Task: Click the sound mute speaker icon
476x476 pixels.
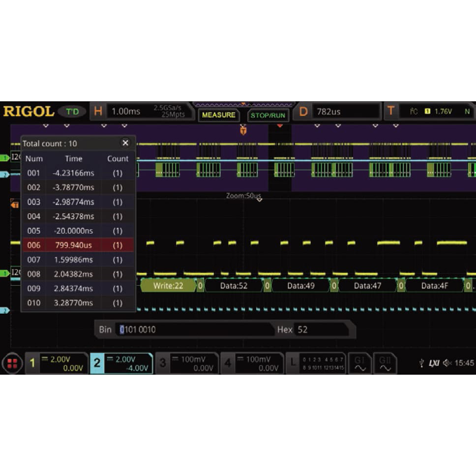Action: [447, 363]
